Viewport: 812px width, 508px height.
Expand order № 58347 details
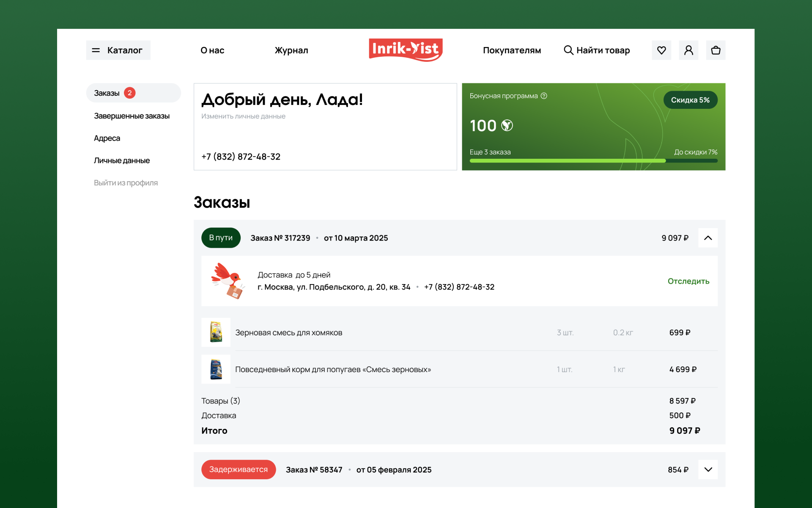(x=708, y=469)
